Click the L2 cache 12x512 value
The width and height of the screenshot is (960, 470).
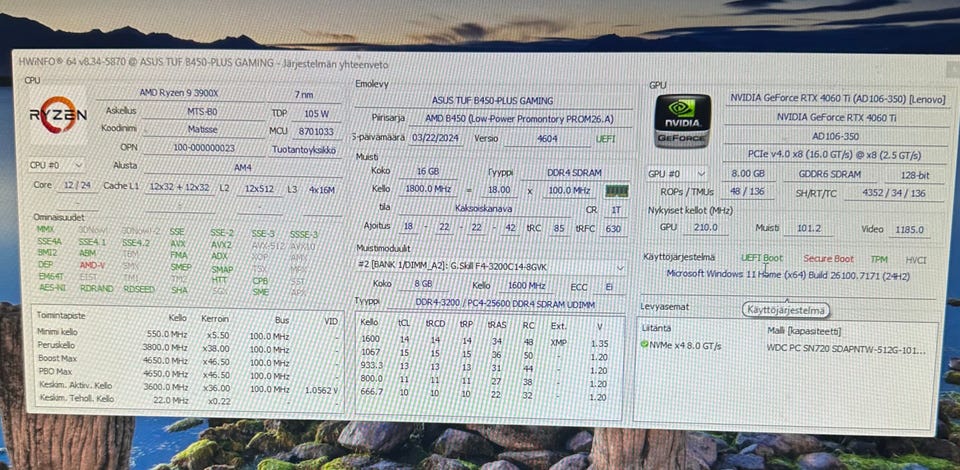(260, 189)
